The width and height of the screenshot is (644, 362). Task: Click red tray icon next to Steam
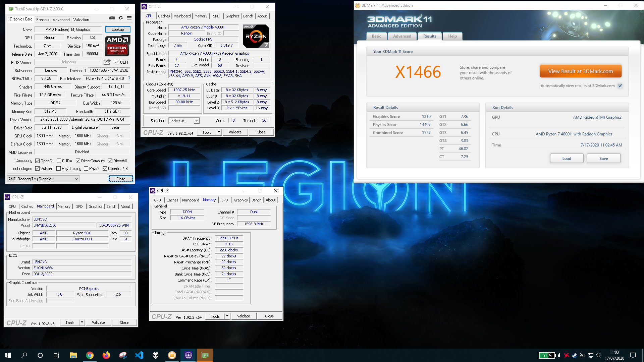click(x=566, y=355)
